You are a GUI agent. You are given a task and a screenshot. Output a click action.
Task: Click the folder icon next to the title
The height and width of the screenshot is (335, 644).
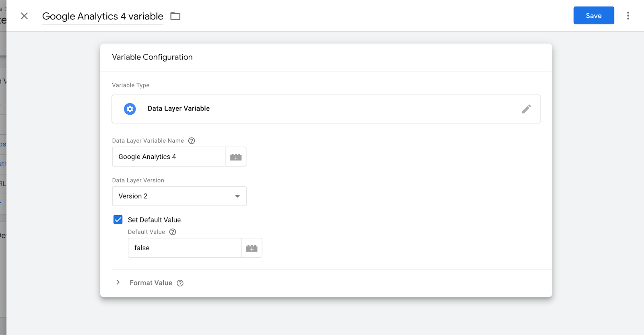[175, 16]
